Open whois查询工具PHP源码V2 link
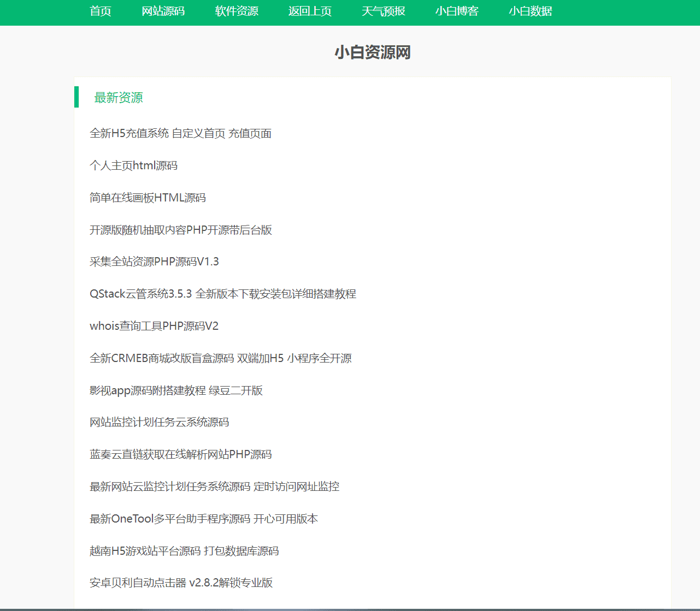Viewport: 700px width, 611px height. pos(154,326)
